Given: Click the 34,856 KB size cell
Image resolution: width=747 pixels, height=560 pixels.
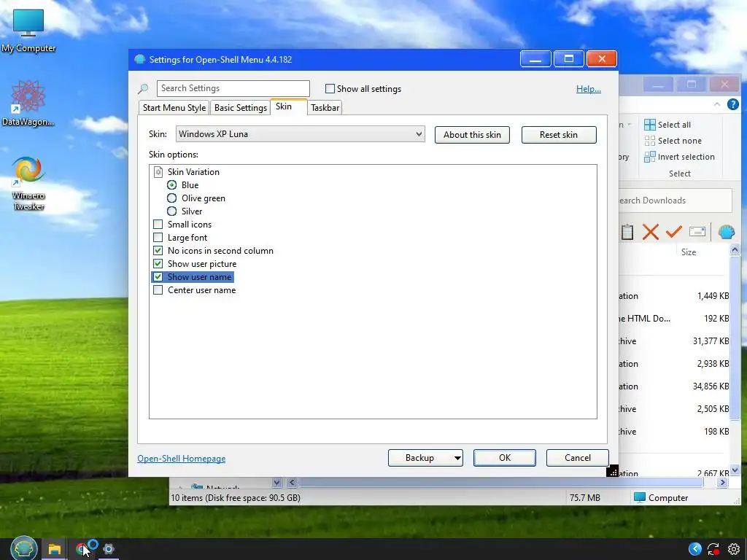Looking at the screenshot, I should [x=711, y=386].
